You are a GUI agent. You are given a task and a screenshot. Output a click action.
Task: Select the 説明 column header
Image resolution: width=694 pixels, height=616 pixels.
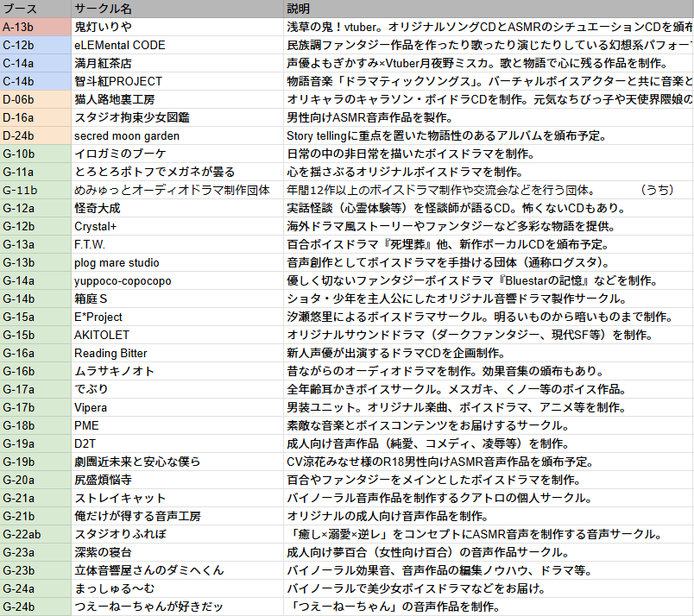pyautogui.click(x=489, y=9)
